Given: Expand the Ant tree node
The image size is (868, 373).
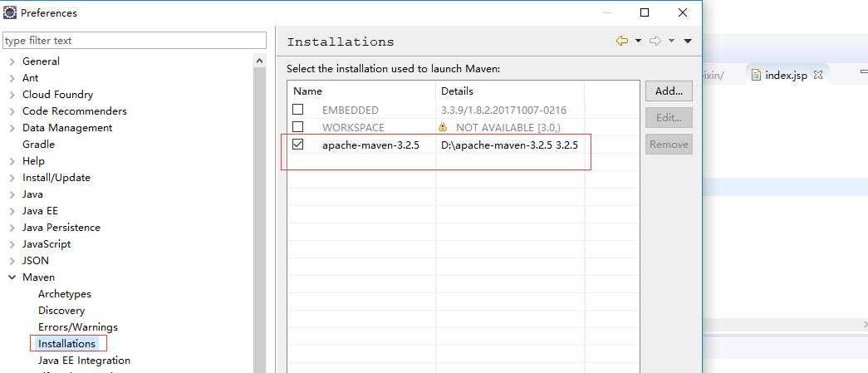Looking at the screenshot, I should click(12, 79).
